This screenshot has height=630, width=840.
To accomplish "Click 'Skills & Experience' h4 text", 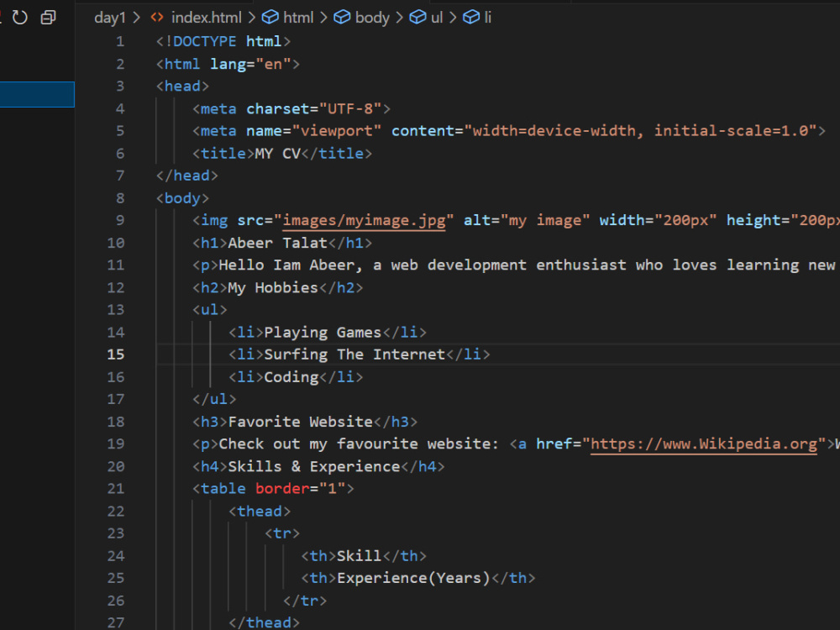I will 314,466.
